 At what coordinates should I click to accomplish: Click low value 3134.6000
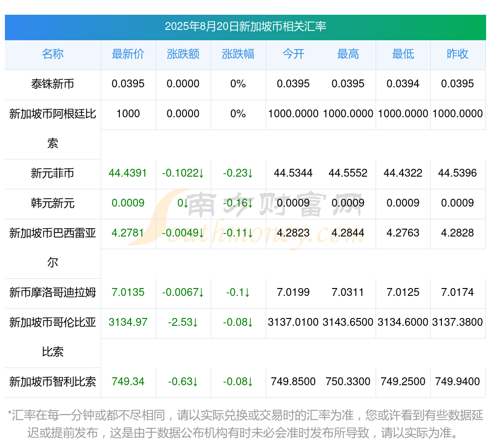403,322
